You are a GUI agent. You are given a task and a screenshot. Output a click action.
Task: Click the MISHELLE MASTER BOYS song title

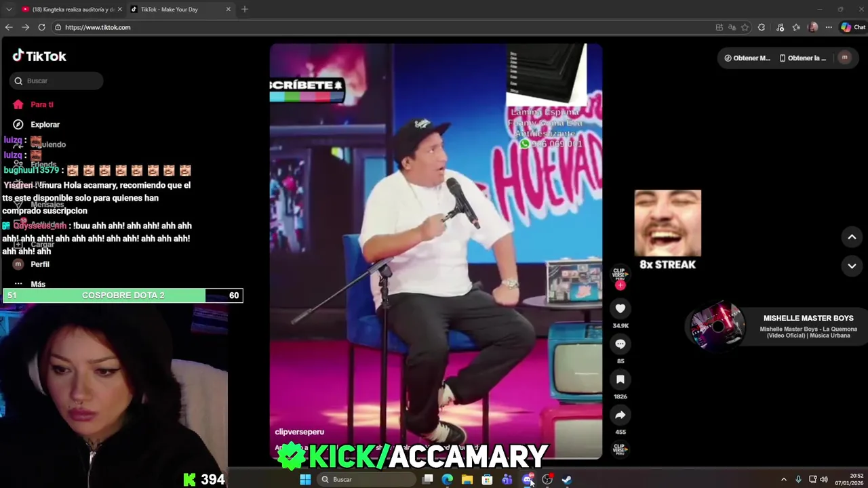[808, 318]
